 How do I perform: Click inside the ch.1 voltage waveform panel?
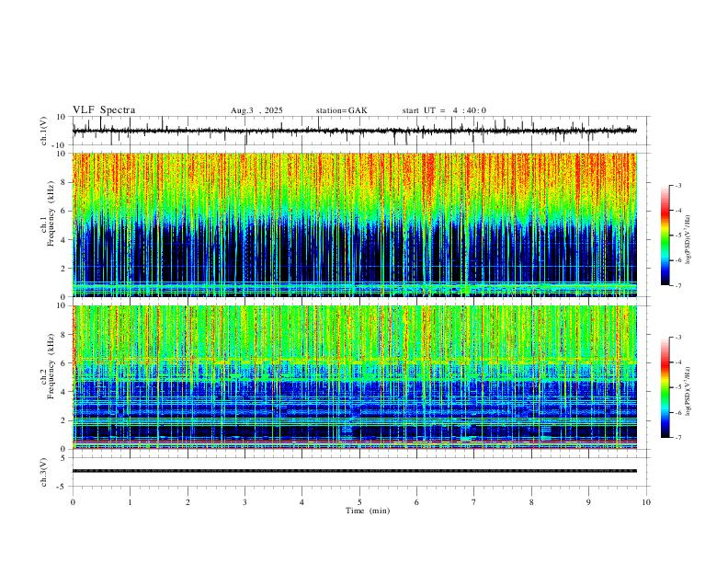(x=360, y=131)
